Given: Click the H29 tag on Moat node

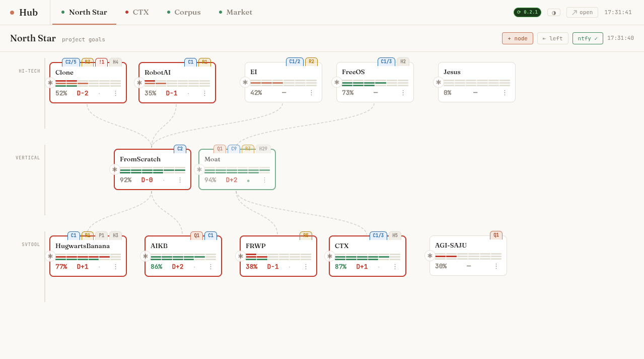Looking at the screenshot, I should tap(263, 149).
